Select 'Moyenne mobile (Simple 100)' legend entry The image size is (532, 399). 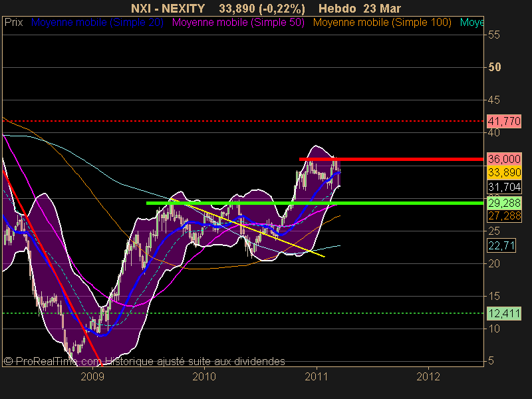(x=382, y=23)
